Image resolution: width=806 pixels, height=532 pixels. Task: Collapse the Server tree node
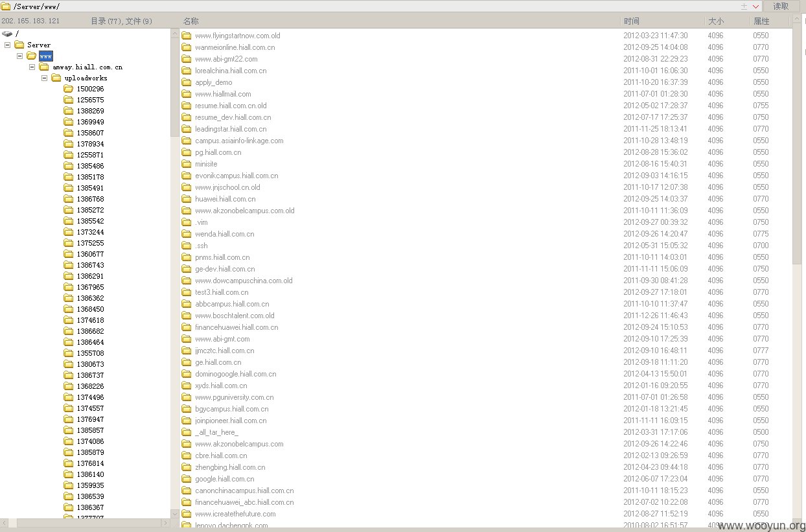click(x=7, y=45)
